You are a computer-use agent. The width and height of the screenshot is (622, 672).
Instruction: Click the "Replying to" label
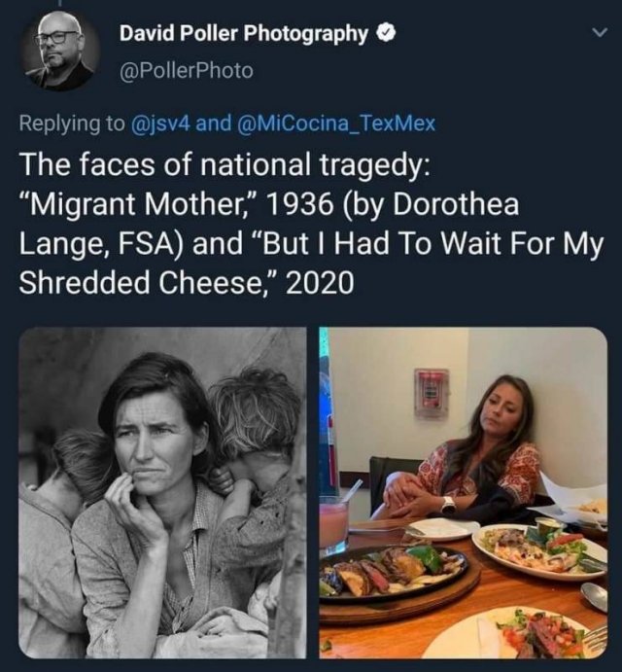click(x=72, y=124)
